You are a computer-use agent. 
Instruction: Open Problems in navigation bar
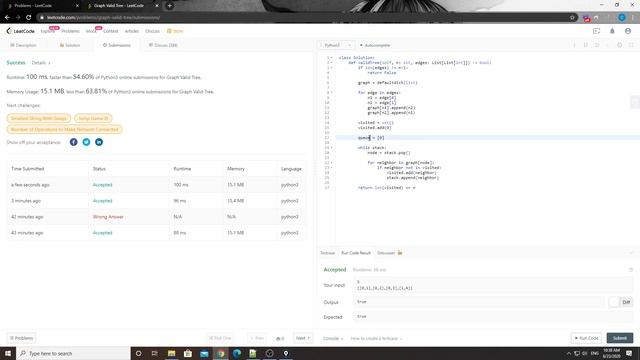pyautogui.click(x=71, y=31)
